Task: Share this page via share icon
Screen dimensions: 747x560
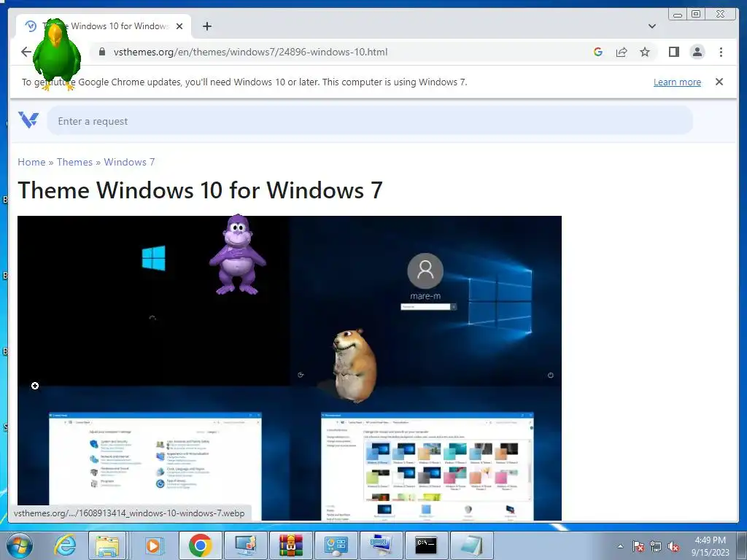Action: (622, 52)
